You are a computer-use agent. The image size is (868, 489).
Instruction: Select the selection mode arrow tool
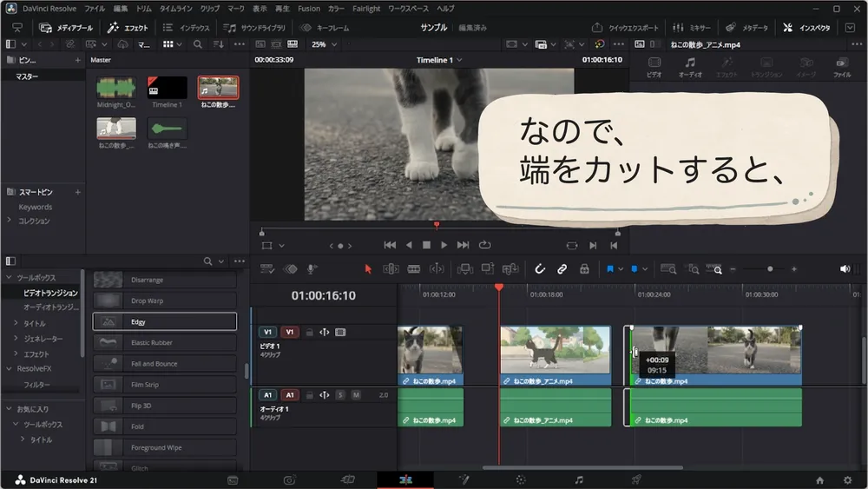tap(368, 269)
